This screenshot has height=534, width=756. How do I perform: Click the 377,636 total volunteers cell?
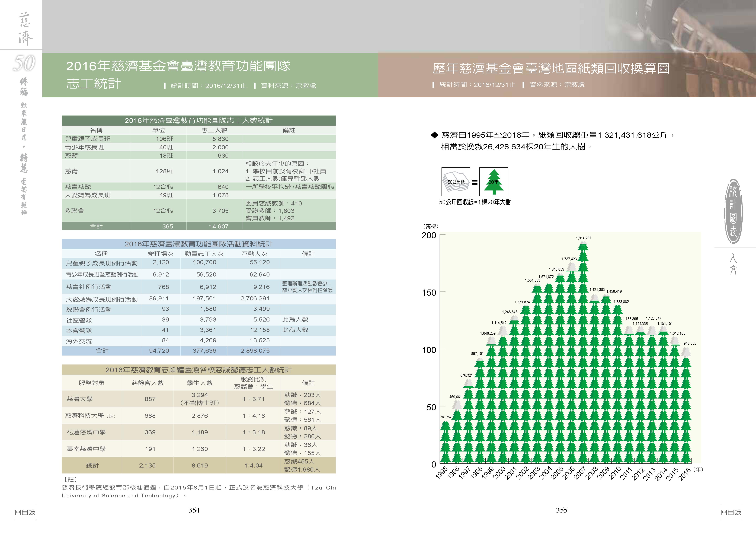tap(204, 351)
